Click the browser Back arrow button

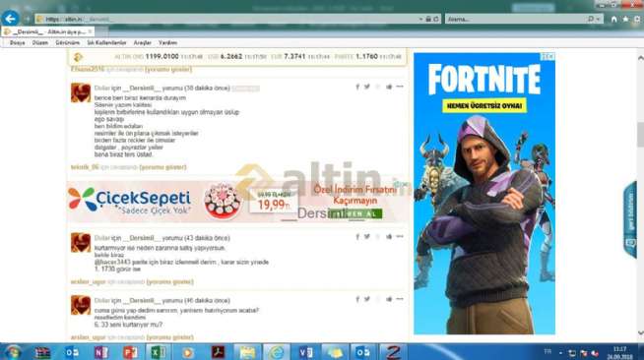[x=10, y=19]
